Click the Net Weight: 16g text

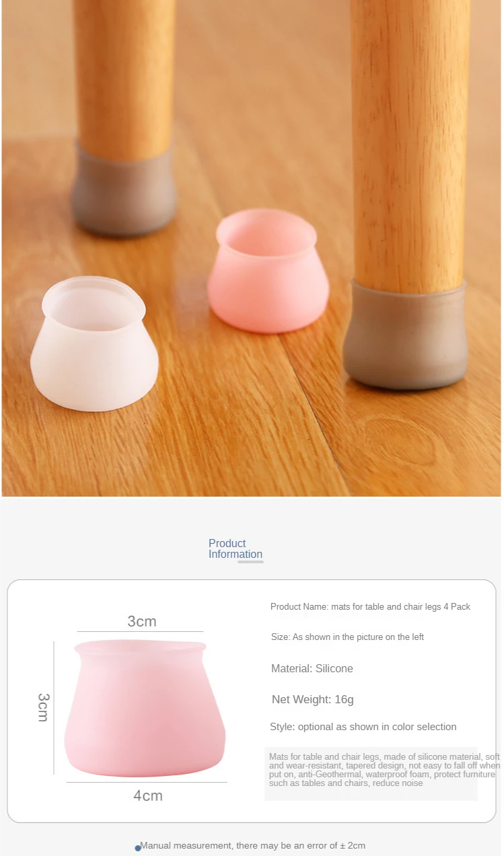[312, 699]
